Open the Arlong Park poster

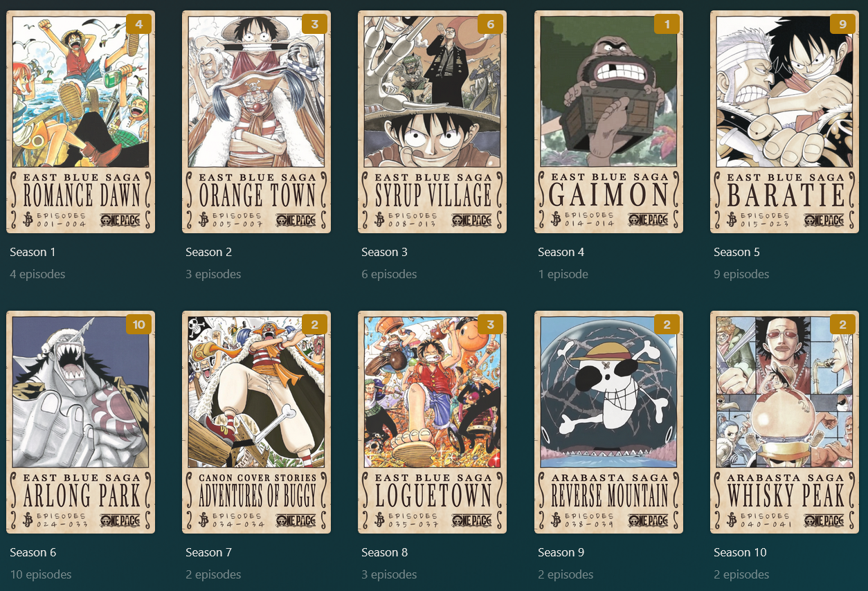[80, 422]
